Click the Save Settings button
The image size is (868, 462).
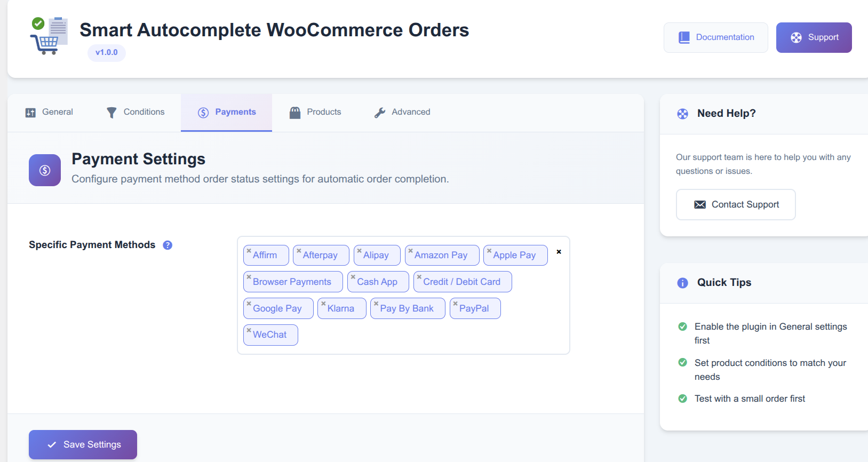[x=83, y=444]
